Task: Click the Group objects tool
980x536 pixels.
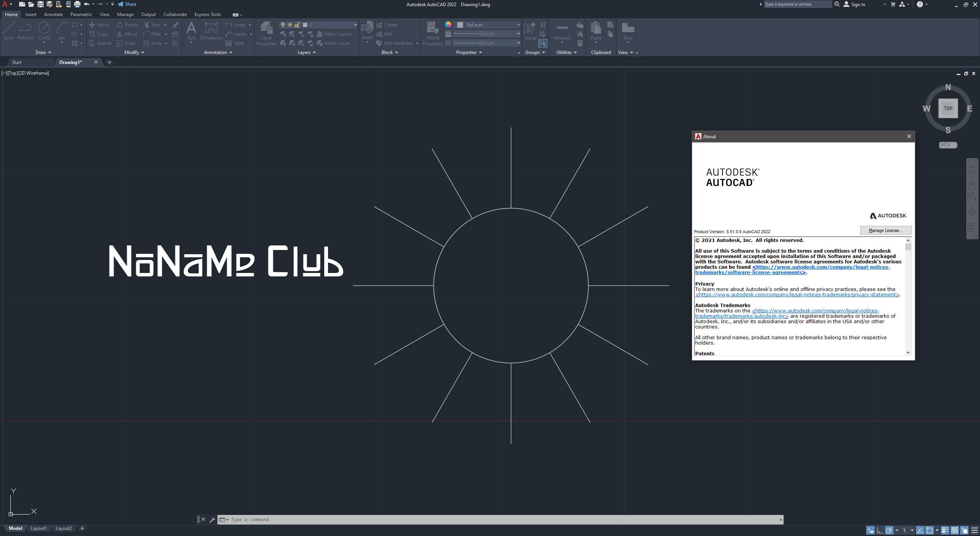Action: 530,31
